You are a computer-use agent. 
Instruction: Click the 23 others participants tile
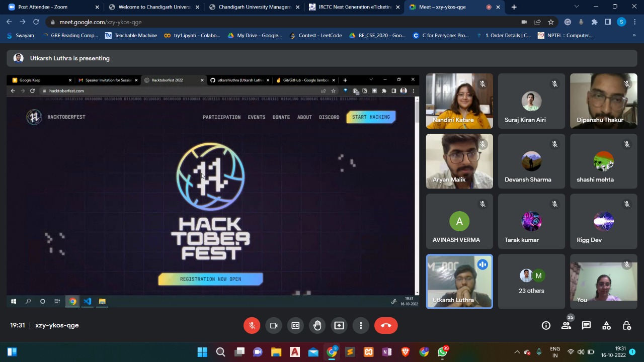531,281
